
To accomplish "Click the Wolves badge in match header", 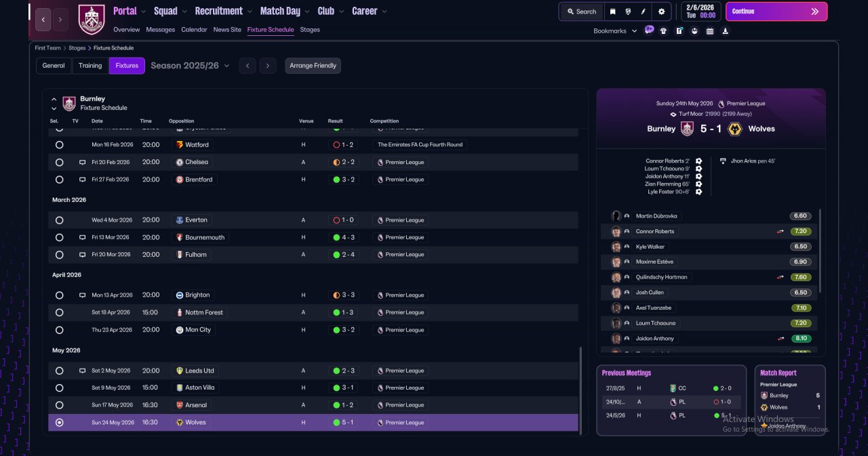I will [734, 129].
